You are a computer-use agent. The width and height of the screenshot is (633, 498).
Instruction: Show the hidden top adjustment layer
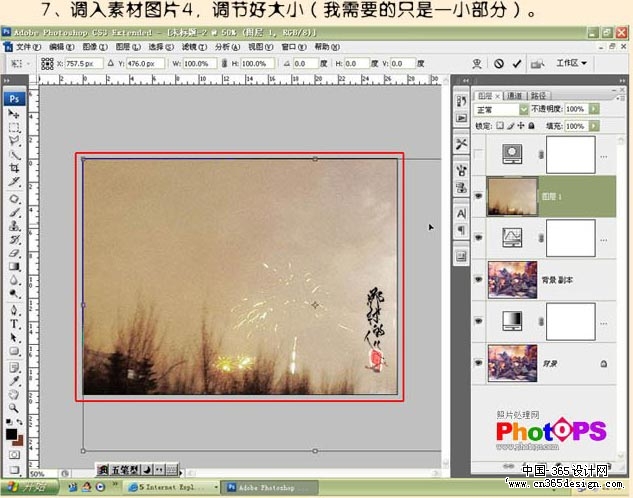tap(479, 155)
